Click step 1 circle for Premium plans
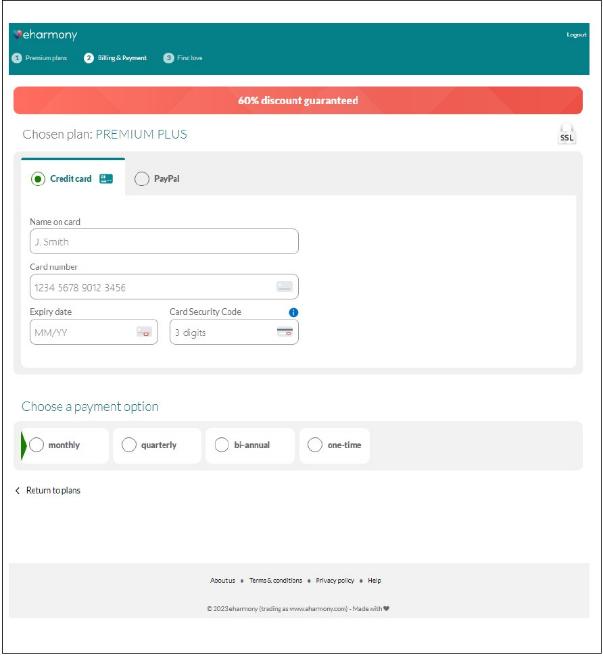This screenshot has height=657, width=603. coord(17,58)
